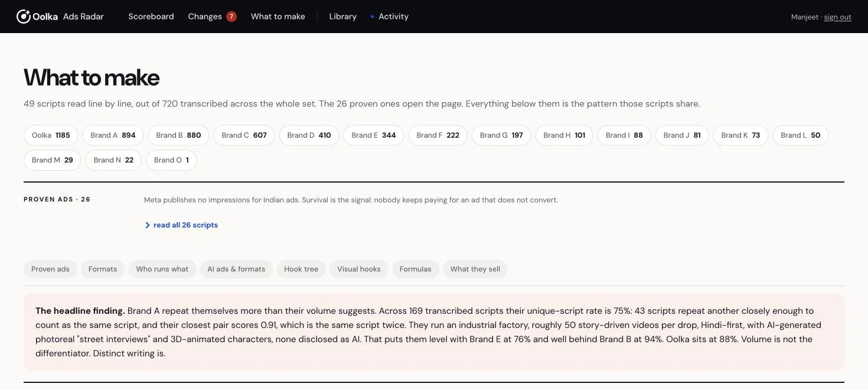Screen dimensions: 868x390
Task: Jump to the Formats section
Action: point(103,269)
